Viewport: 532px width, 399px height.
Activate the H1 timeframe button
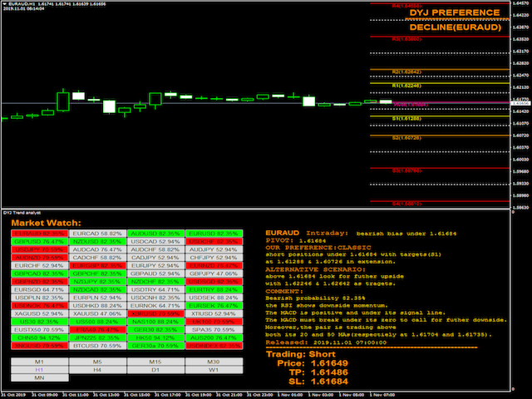pos(38,370)
